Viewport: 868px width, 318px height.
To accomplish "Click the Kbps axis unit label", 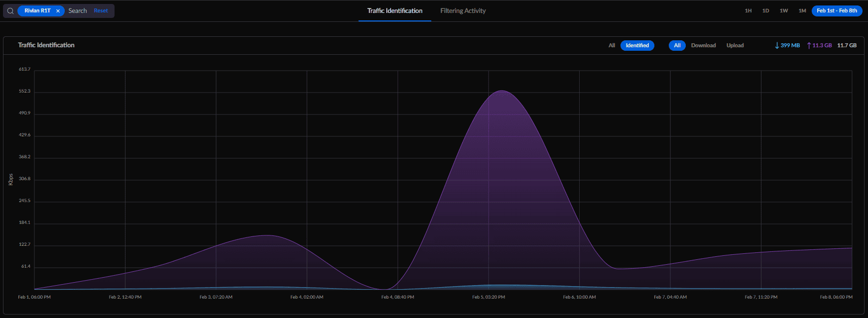I will (x=10, y=180).
